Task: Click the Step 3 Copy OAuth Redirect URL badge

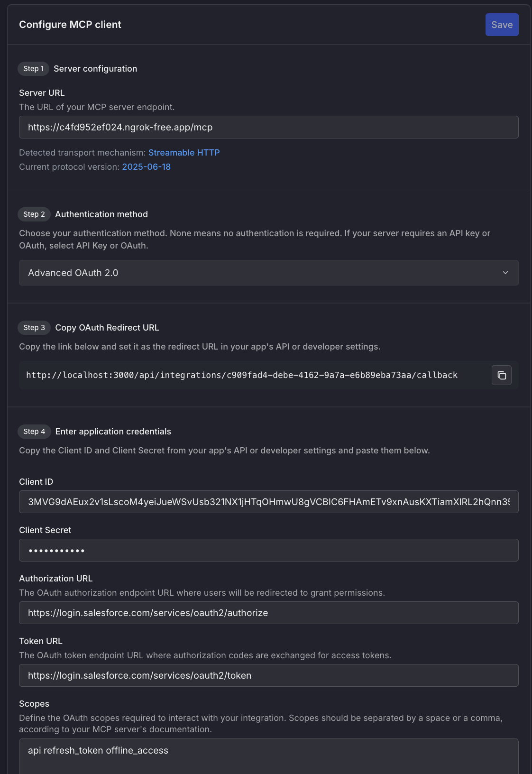Action: [34, 327]
